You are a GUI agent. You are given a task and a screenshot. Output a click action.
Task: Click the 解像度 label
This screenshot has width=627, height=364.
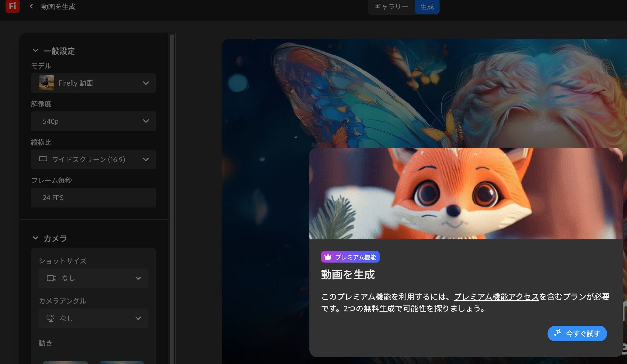coord(41,104)
